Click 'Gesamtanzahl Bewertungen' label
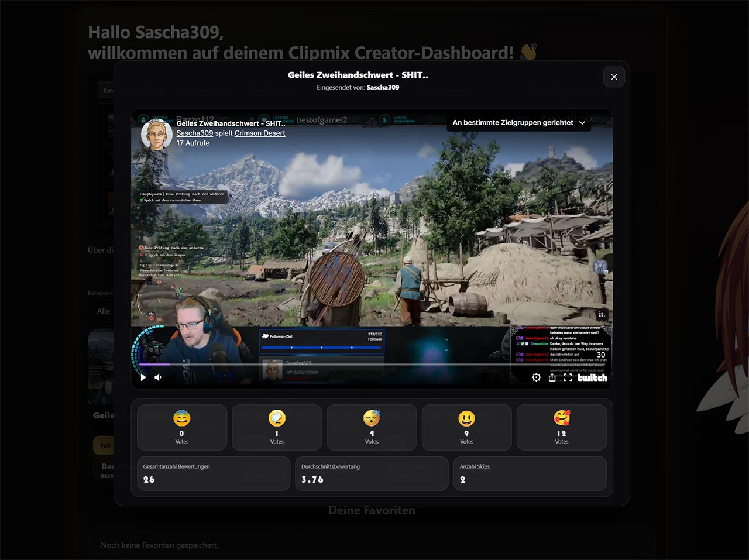The height and width of the screenshot is (560, 749). tap(177, 466)
